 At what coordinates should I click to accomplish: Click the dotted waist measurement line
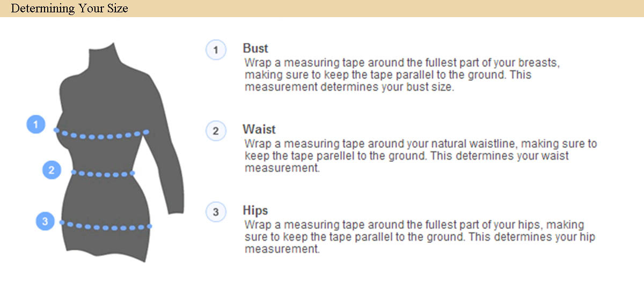103,174
